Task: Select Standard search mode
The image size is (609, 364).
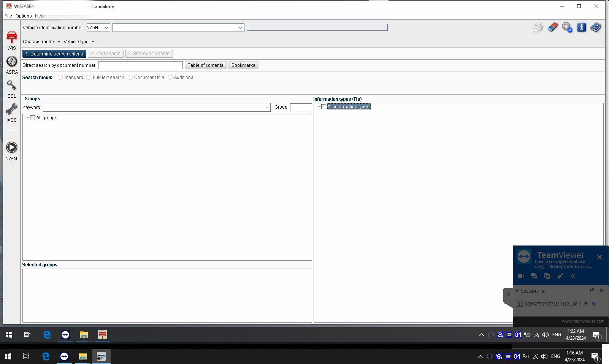Action: click(60, 78)
